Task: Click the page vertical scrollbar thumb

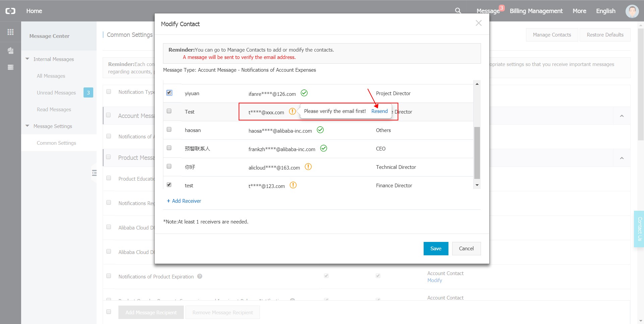Action: tap(641, 84)
